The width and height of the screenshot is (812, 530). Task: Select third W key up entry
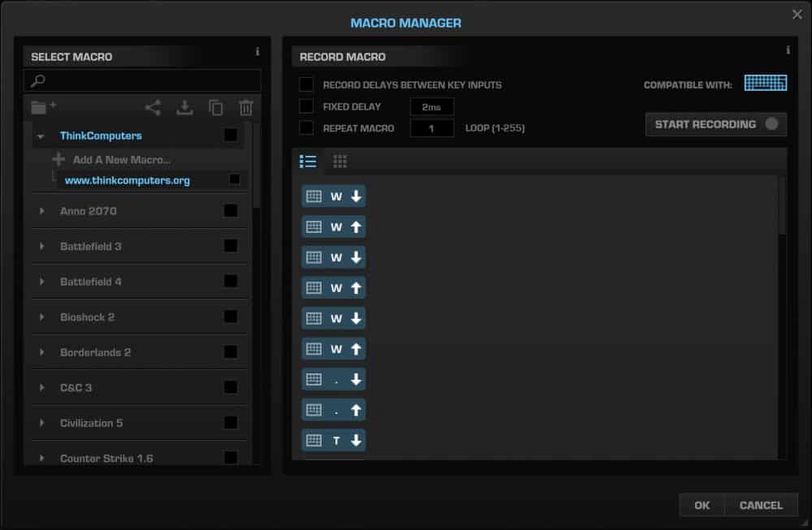point(334,349)
